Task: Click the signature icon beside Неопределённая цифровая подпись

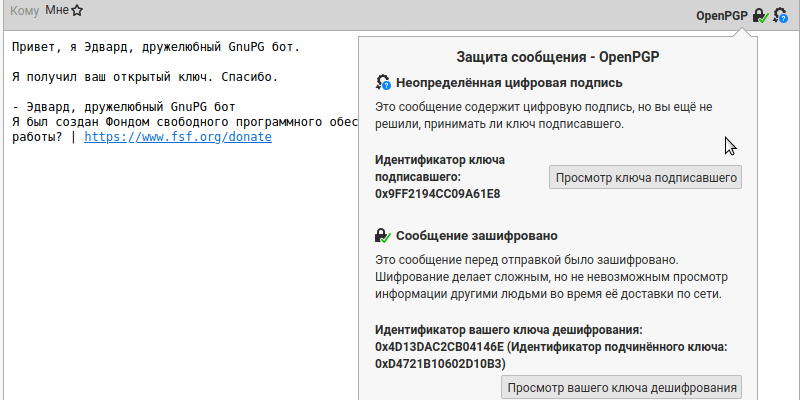Action: 383,83
